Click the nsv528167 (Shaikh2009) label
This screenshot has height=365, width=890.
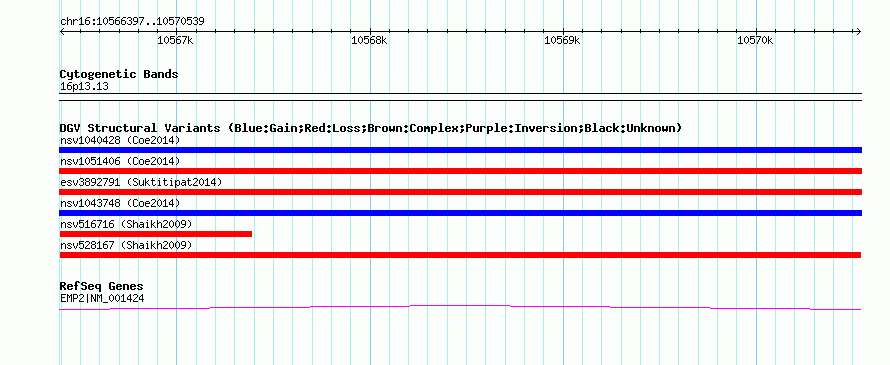pos(126,245)
